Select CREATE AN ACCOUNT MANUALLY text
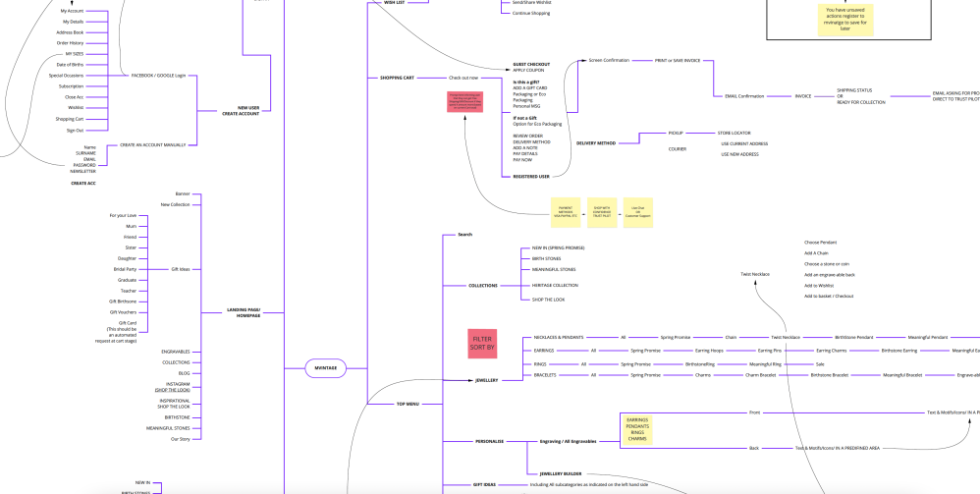The height and width of the screenshot is (494, 980). coord(152,145)
